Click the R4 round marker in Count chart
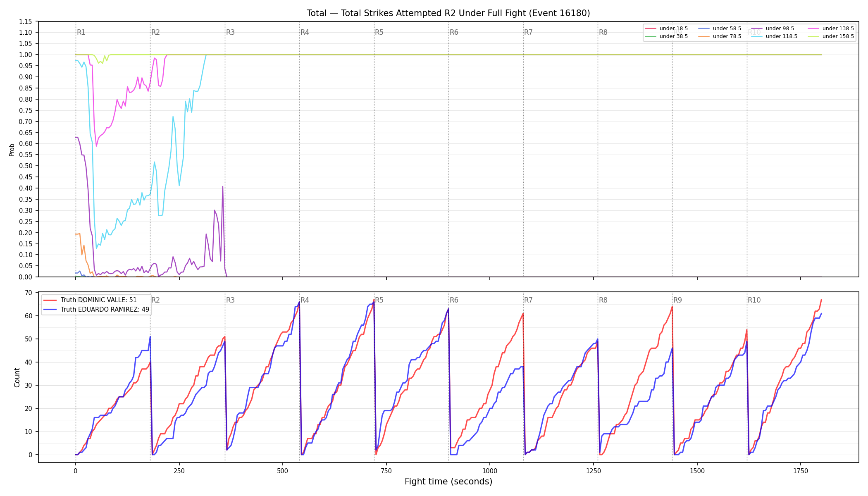Viewport: 868px width, 496px height. pos(305,300)
